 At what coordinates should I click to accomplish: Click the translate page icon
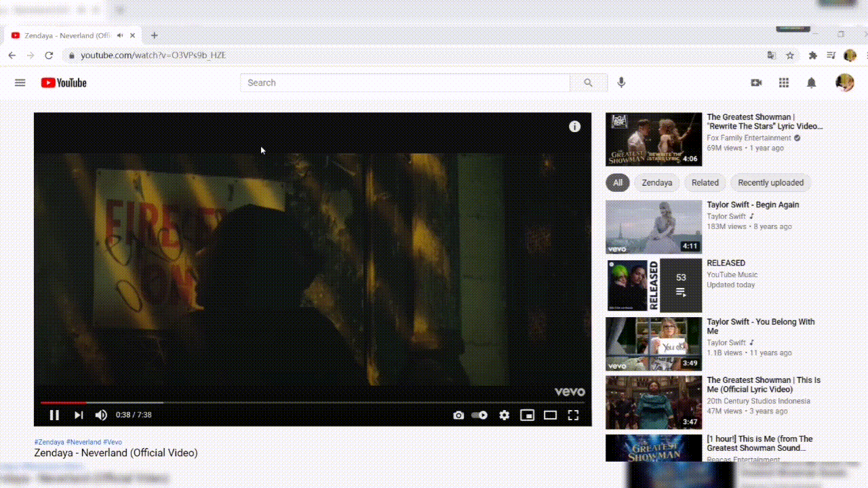[x=772, y=56]
